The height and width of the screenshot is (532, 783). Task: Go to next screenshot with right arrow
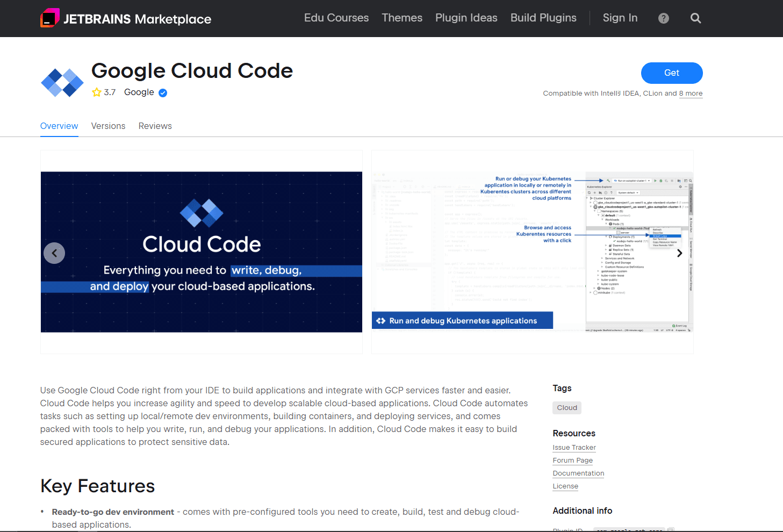pos(680,253)
